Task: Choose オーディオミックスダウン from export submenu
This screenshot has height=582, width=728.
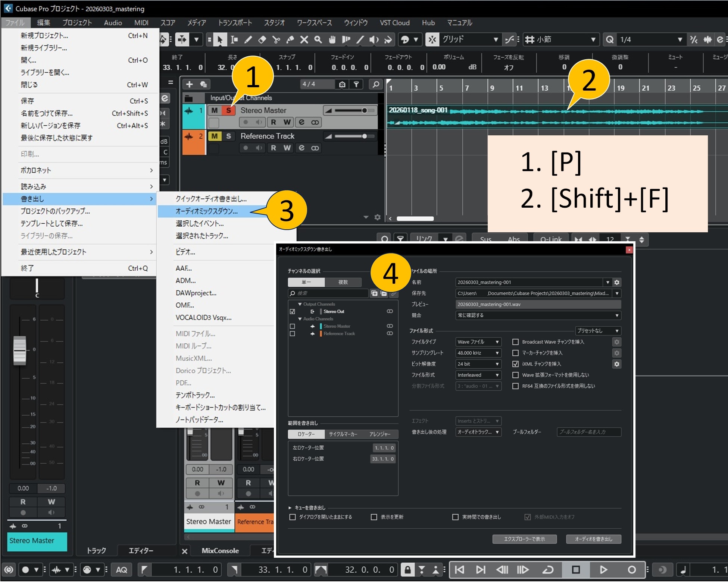Action: [206, 211]
